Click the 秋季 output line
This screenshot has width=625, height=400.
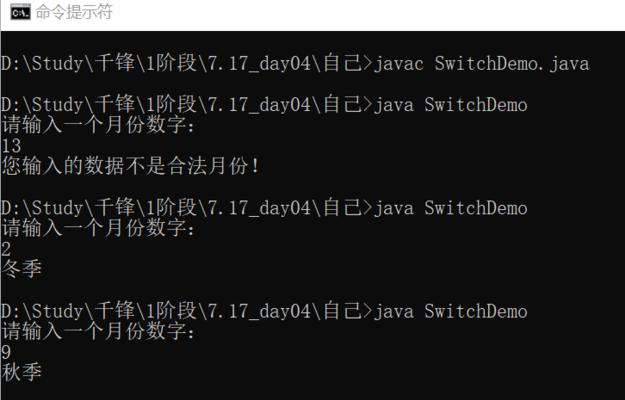(22, 372)
